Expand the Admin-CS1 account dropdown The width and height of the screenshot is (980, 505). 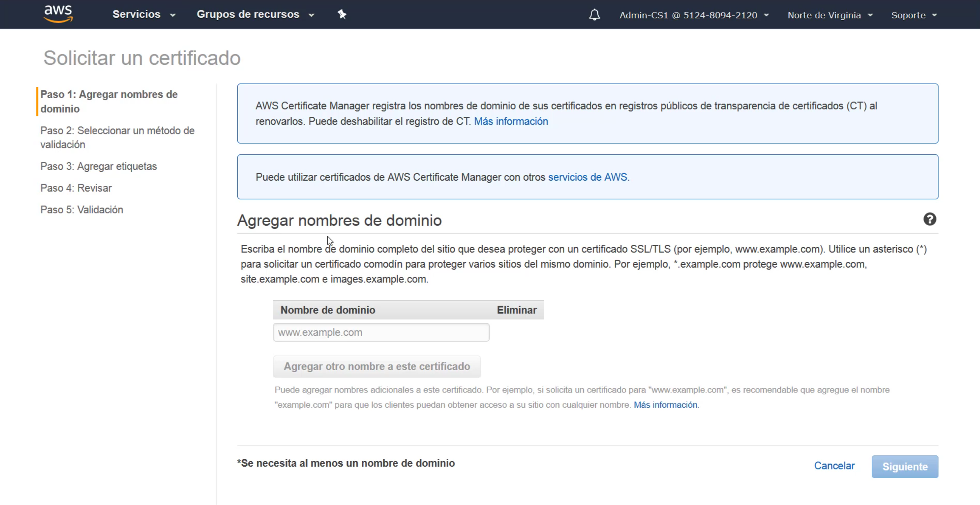(x=694, y=15)
